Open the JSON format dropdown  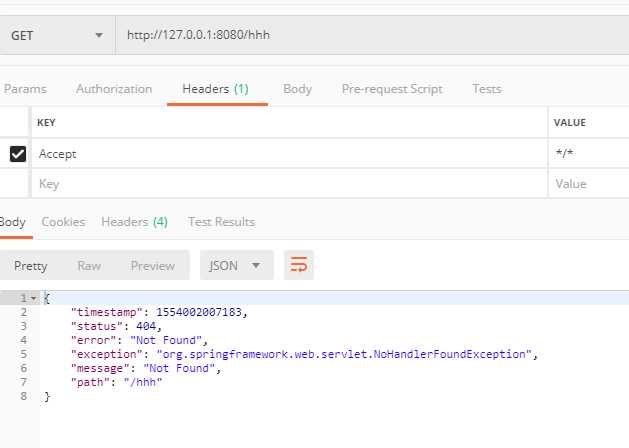point(237,266)
